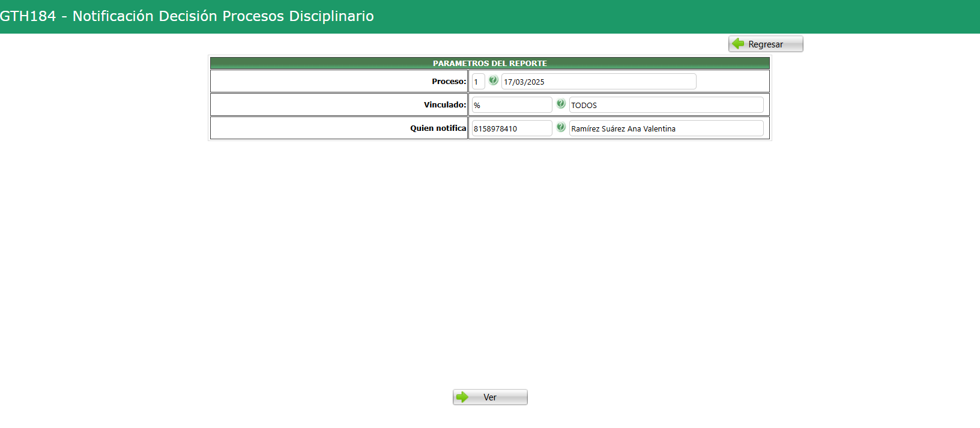This screenshot has height=428, width=980.
Task: Click the GTH184 page title text
Action: point(187,16)
